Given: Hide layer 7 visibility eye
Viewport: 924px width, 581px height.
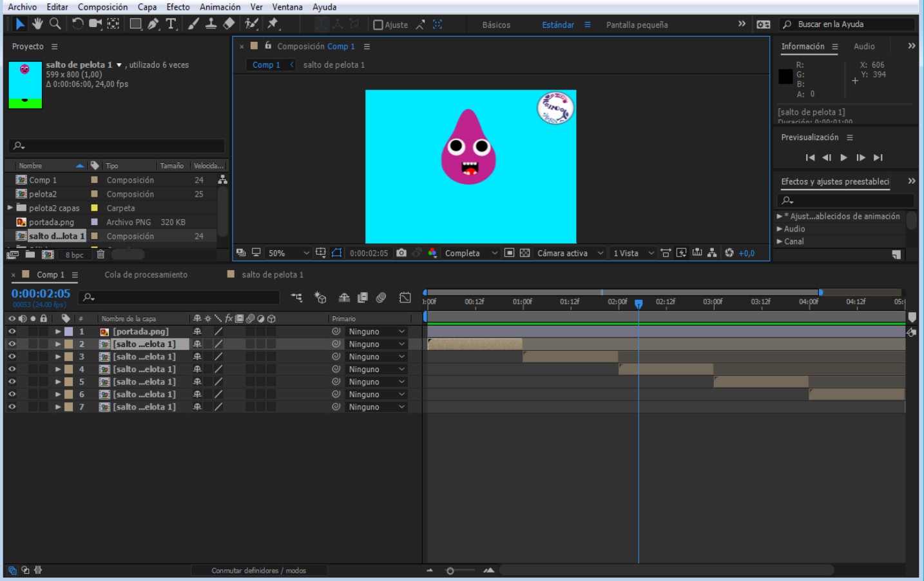Looking at the screenshot, I should tap(12, 407).
